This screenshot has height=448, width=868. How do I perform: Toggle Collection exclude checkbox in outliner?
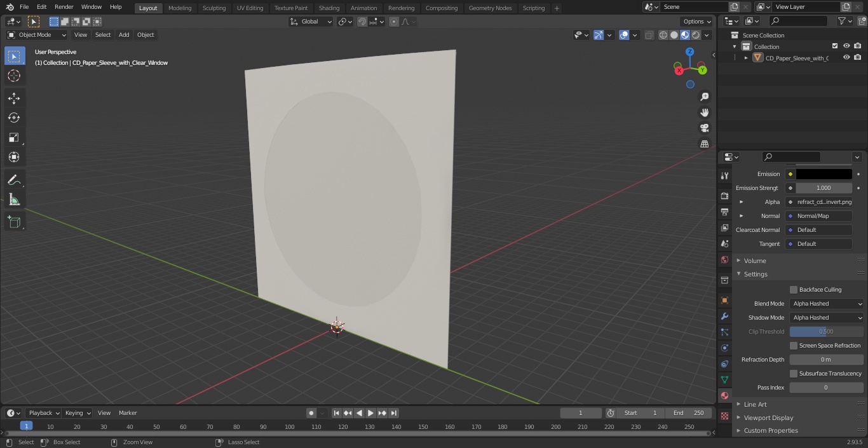point(835,46)
